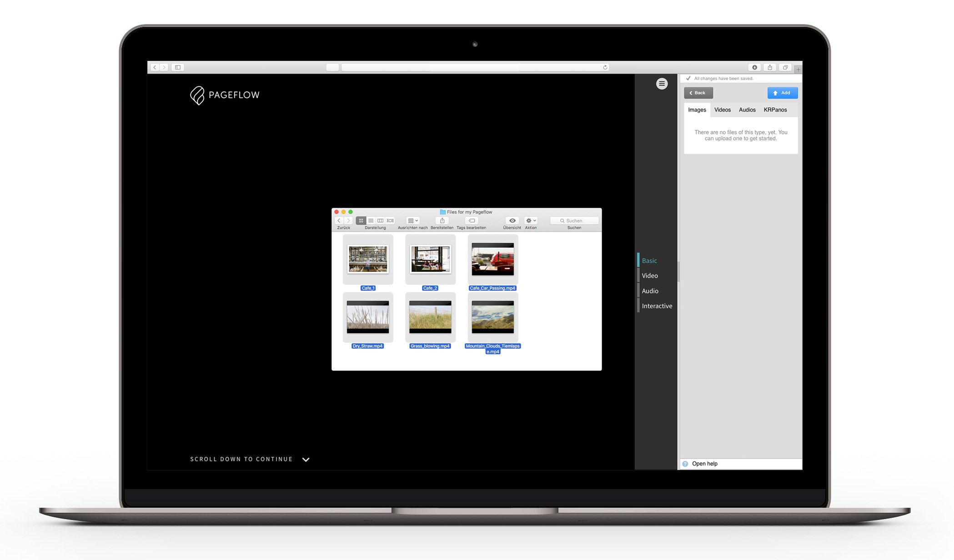This screenshot has height=560, width=954.
Task: Click the Finder share (Bereitstellen) icon
Action: (x=442, y=220)
